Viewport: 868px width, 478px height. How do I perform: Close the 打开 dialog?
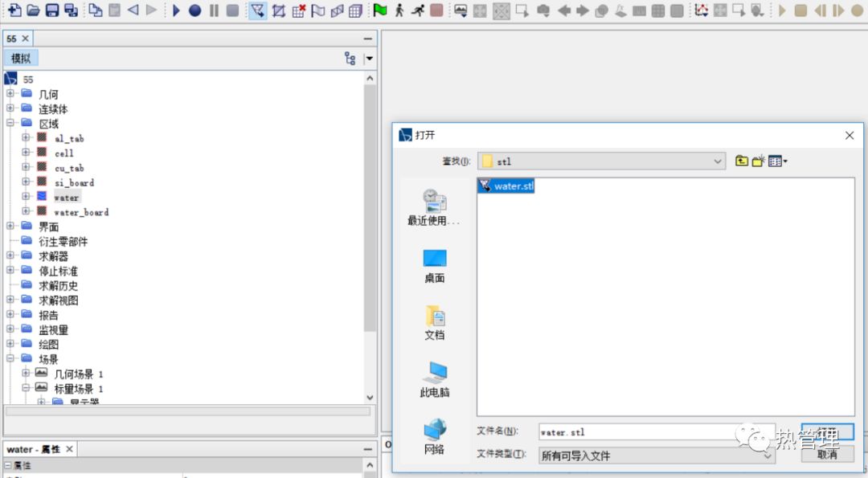[x=850, y=136]
